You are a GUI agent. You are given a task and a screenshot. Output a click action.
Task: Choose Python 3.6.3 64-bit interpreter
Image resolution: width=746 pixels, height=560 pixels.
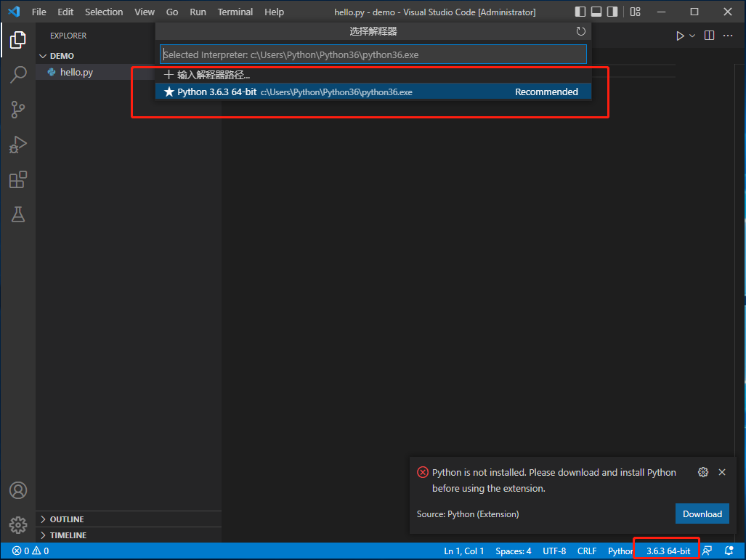coord(373,92)
